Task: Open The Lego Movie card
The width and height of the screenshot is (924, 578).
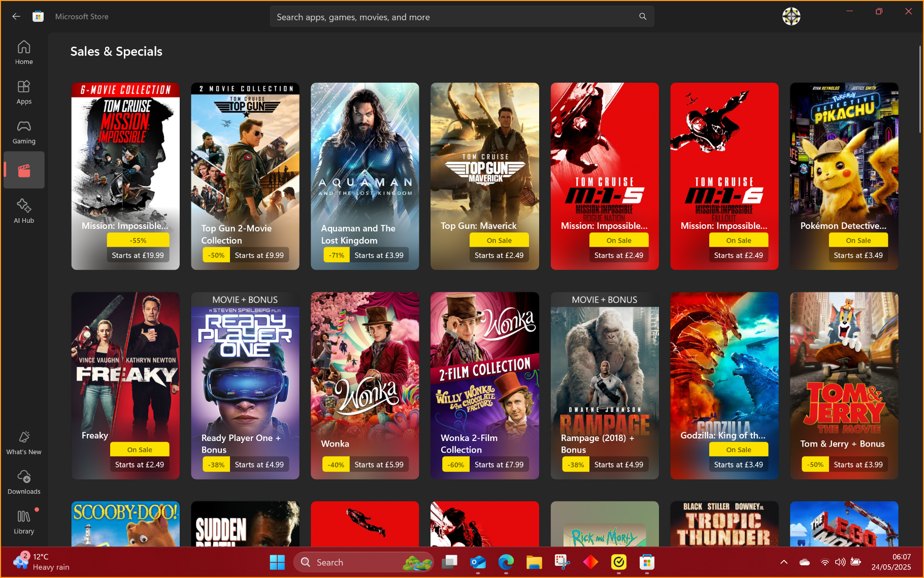Action: [844, 524]
